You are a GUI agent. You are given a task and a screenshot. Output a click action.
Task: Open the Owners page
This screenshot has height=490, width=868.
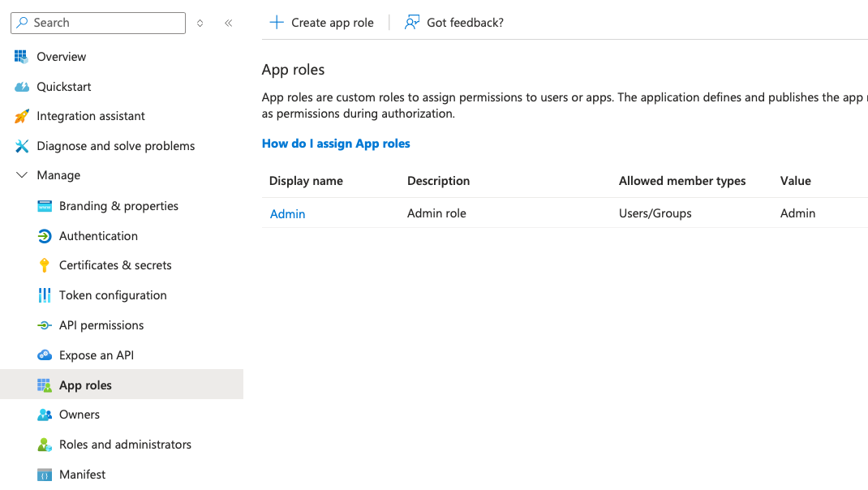79,415
